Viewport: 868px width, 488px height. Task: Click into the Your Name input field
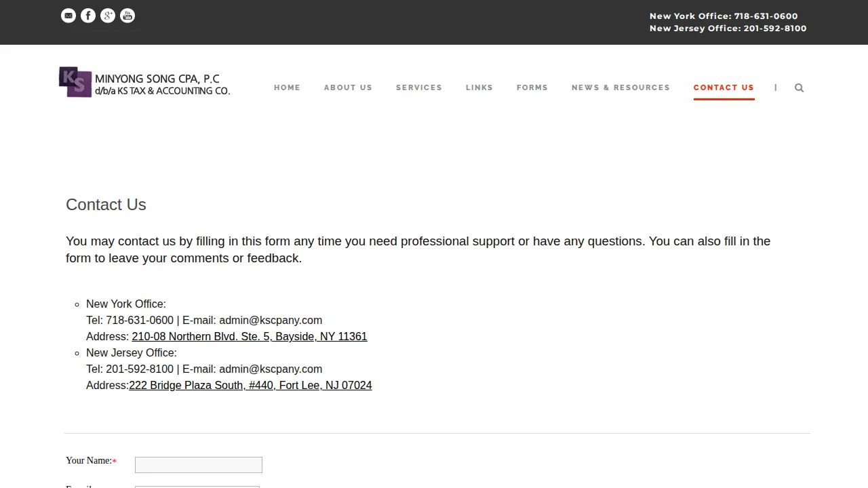[199, 465]
